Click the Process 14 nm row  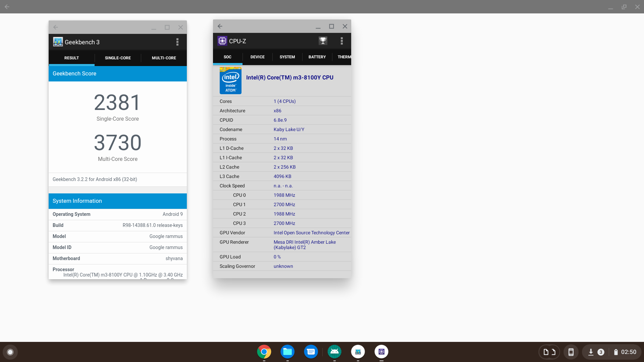coord(282,139)
